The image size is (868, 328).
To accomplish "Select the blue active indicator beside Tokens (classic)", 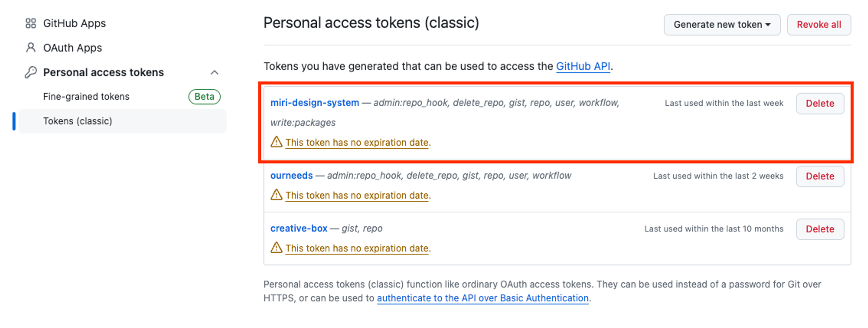I will [14, 121].
